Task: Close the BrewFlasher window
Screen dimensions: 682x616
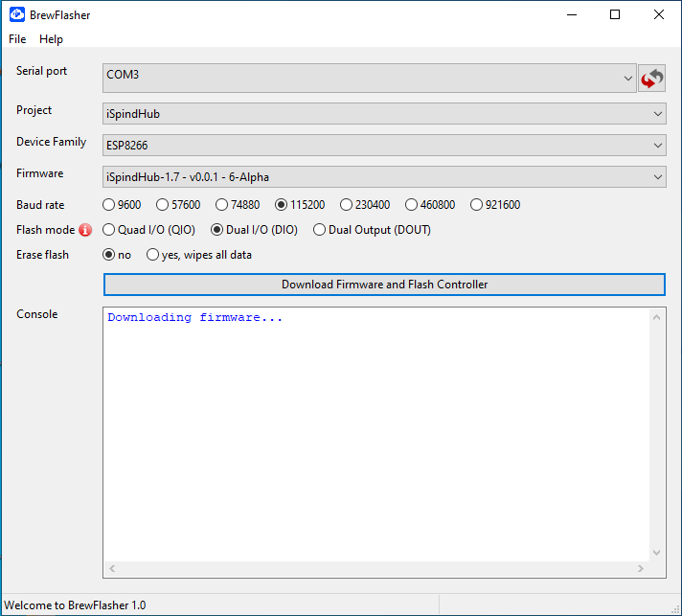Action: (x=658, y=14)
